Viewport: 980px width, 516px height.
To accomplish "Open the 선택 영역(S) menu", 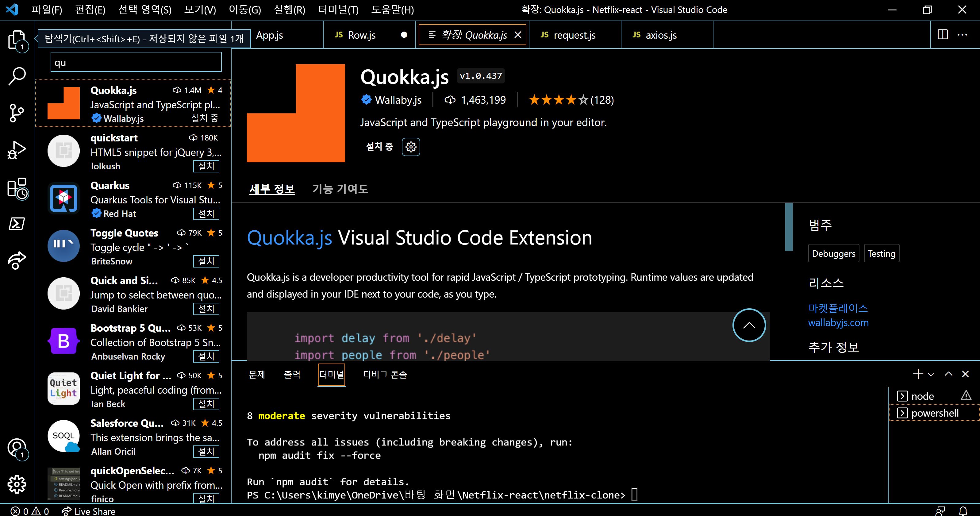I will click(145, 10).
